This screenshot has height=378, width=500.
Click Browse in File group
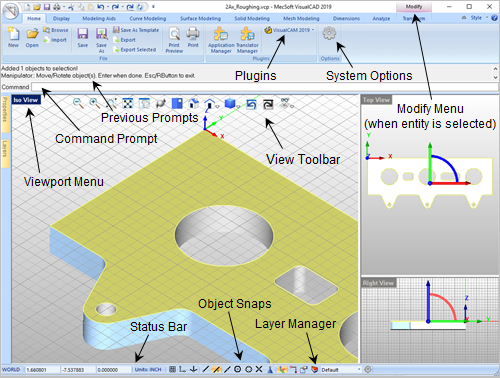tap(56, 30)
